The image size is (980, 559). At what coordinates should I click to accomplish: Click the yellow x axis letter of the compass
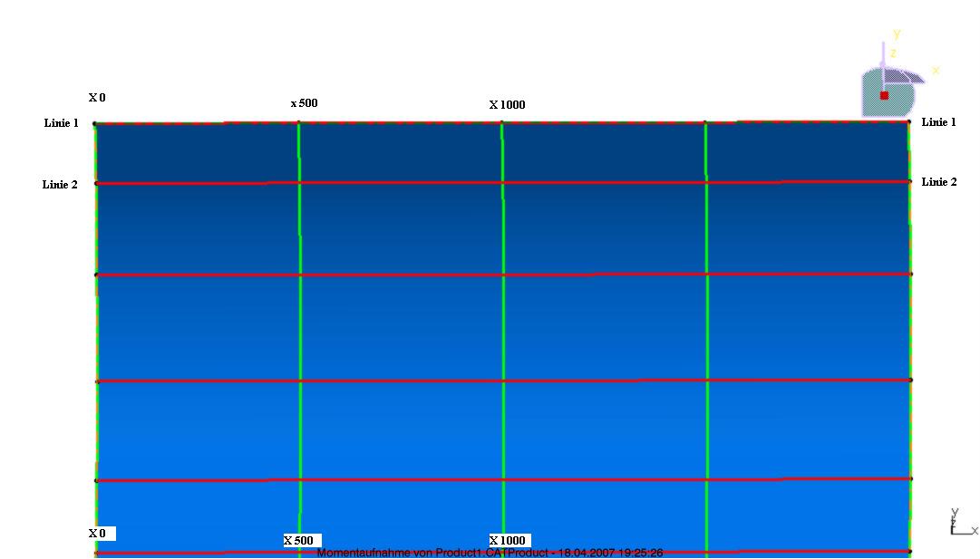[936, 70]
